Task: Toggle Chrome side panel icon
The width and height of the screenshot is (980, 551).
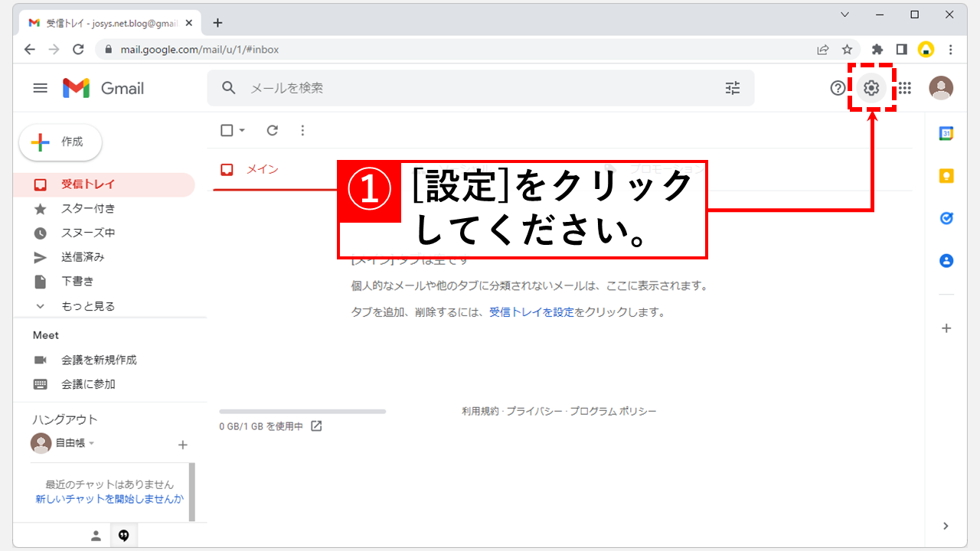Action: coord(901,49)
